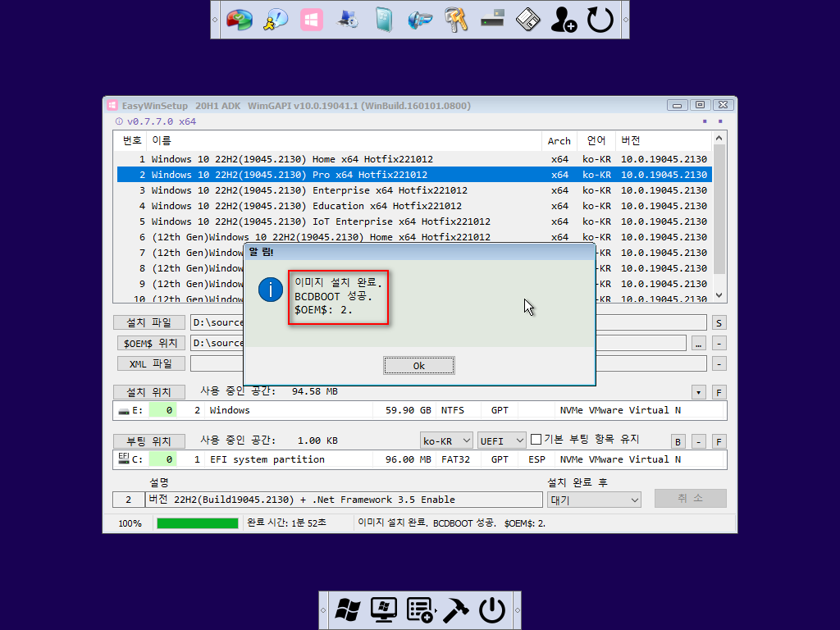Expand the install location arrow dropdown

tap(699, 393)
